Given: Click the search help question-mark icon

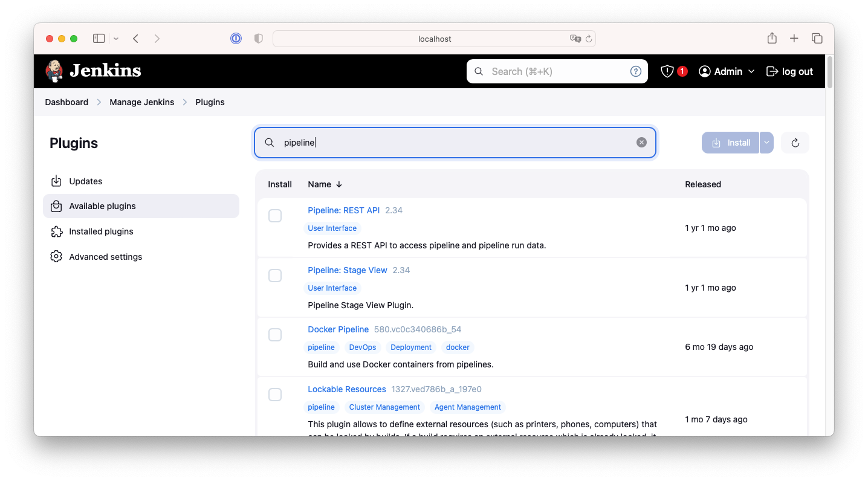Looking at the screenshot, I should [x=636, y=71].
